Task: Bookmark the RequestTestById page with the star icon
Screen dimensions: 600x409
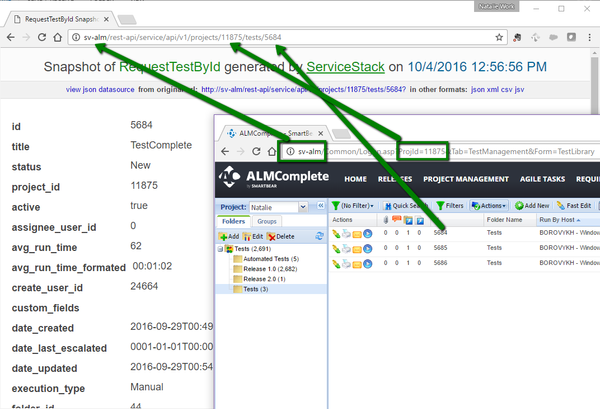Action: [499, 37]
